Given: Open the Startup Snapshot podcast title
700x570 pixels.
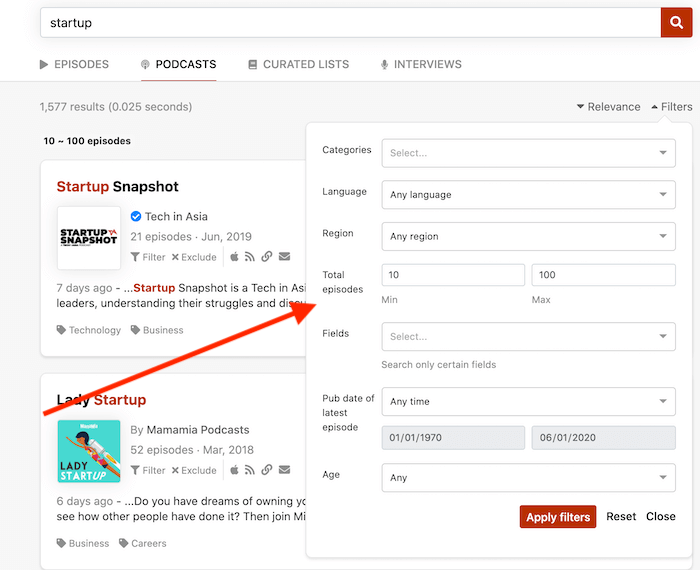Looking at the screenshot, I should pos(117,186).
